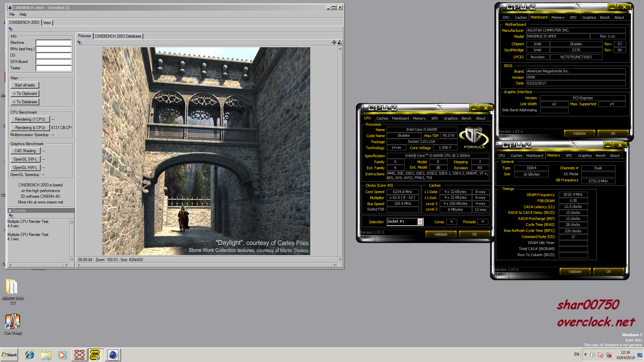Click the triangle icon in Pictures panel corner
This screenshot has width=644, height=362.
[340, 43]
